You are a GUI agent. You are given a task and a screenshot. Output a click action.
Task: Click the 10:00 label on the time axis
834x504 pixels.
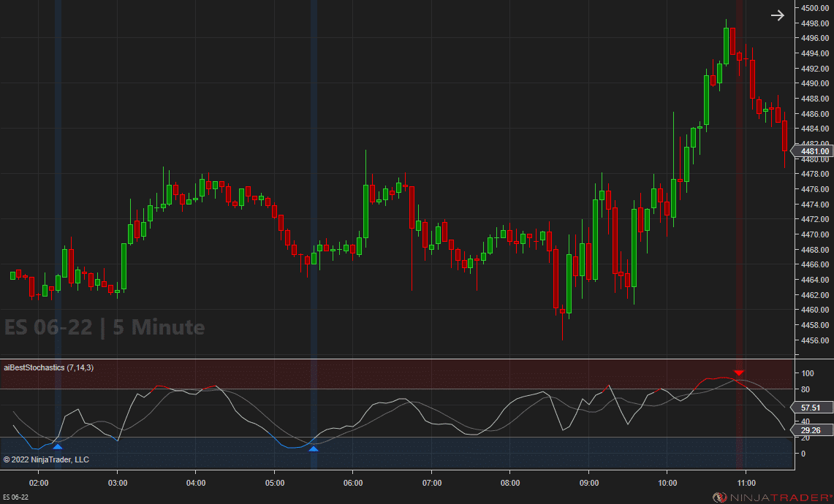(667, 483)
